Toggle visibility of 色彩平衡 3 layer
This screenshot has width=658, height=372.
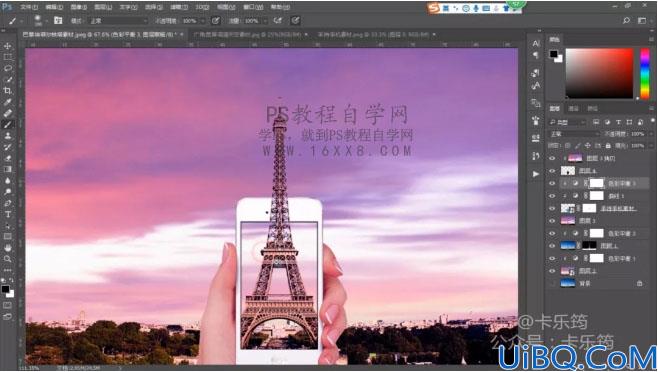click(552, 183)
